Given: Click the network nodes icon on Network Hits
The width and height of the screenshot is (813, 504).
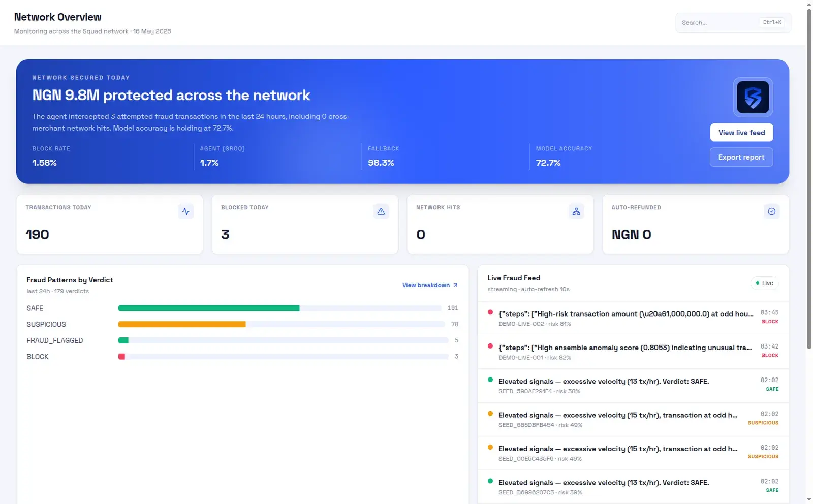Looking at the screenshot, I should (x=576, y=211).
